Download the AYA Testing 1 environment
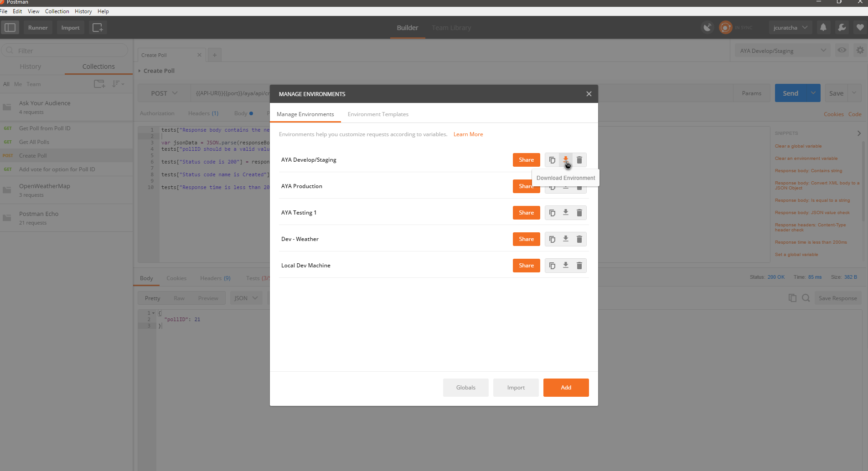This screenshot has width=868, height=471. pos(566,213)
